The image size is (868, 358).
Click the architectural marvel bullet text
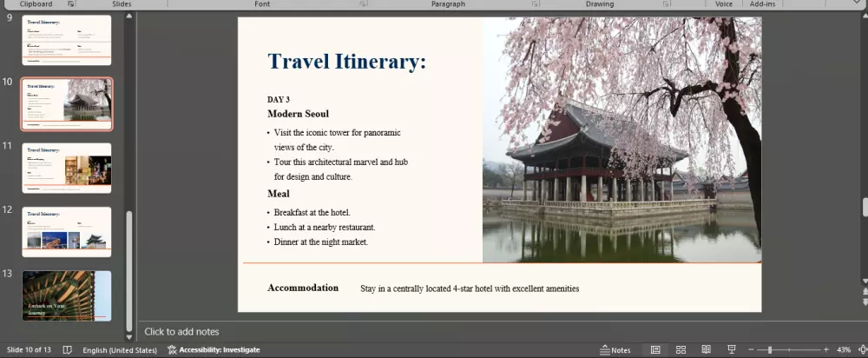click(x=341, y=169)
